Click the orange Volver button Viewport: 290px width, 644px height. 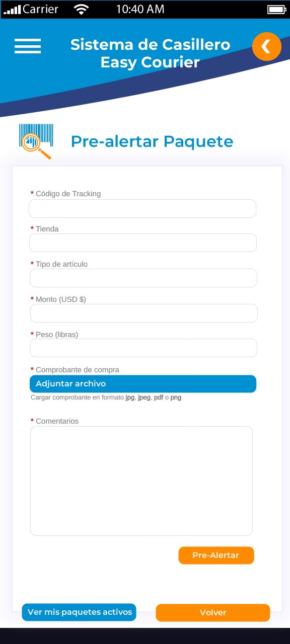point(213,613)
